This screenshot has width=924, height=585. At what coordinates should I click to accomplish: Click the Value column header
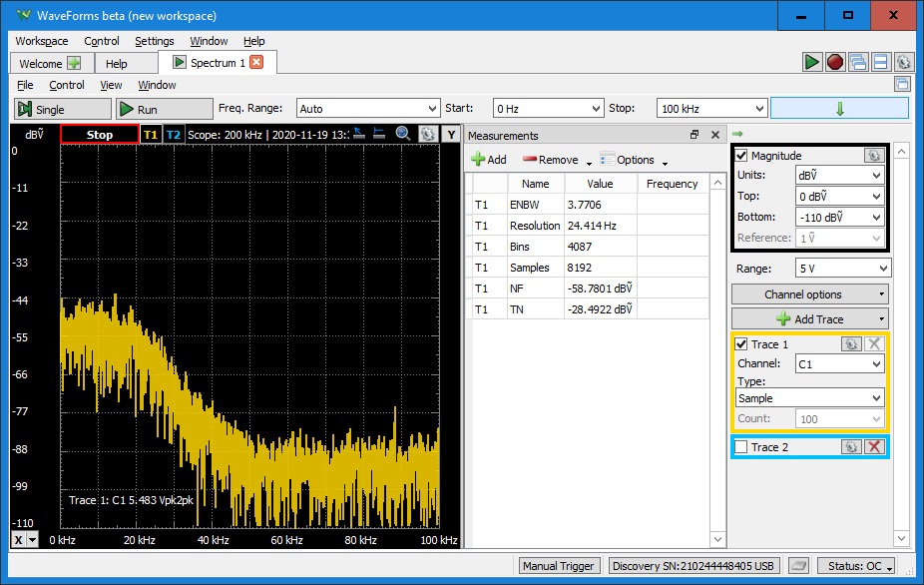pos(600,184)
